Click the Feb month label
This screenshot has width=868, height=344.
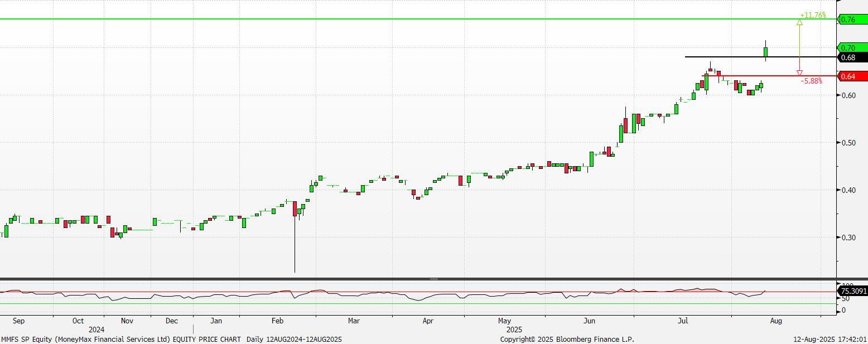tap(278, 321)
